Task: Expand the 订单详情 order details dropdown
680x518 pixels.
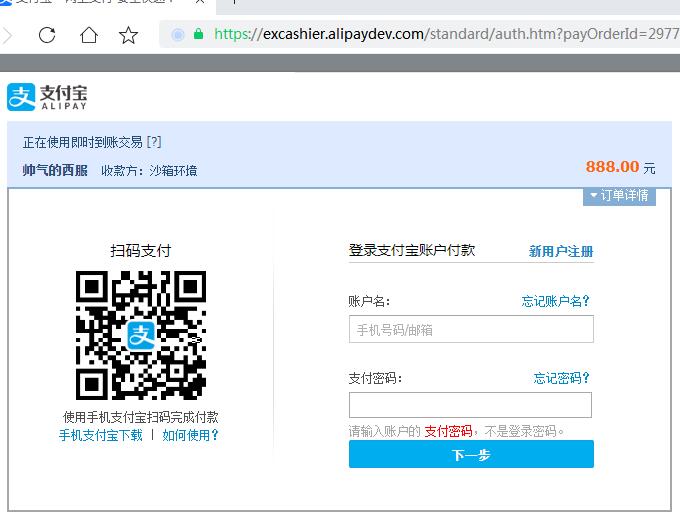Action: click(619, 195)
